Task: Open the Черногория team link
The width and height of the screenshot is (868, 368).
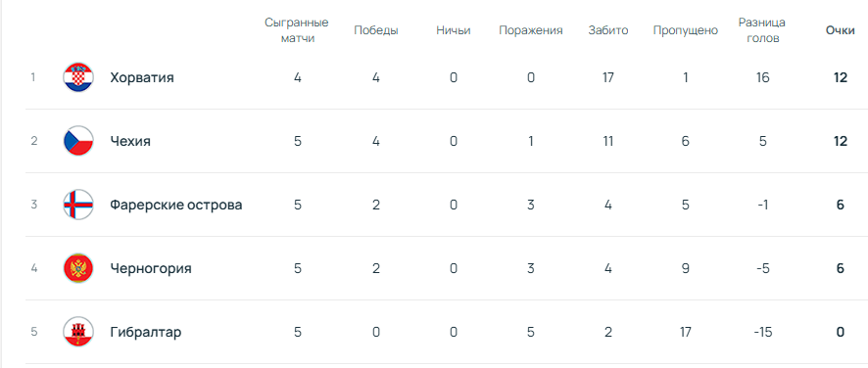Action: point(151,268)
